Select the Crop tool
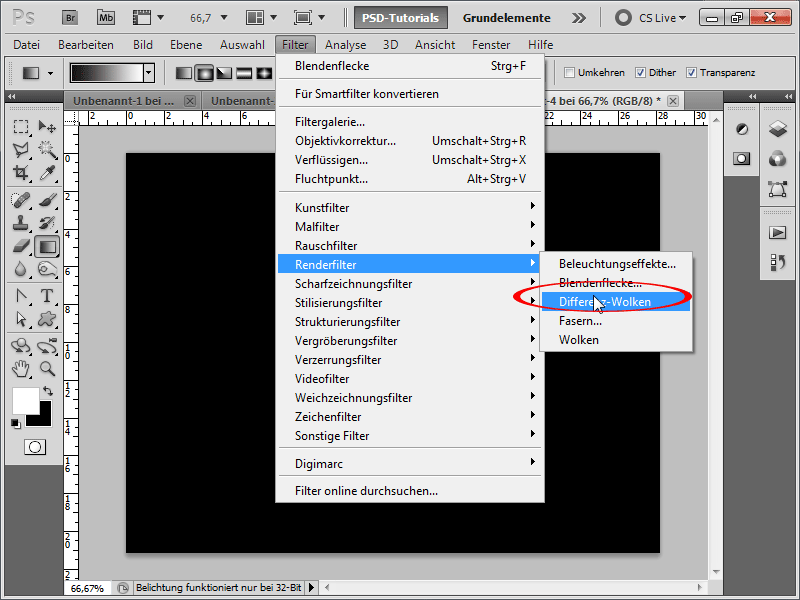This screenshot has height=600, width=800. [x=21, y=173]
